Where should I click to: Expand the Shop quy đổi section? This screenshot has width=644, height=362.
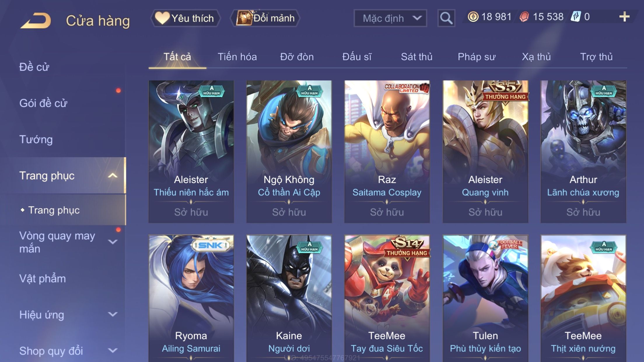pos(113,350)
